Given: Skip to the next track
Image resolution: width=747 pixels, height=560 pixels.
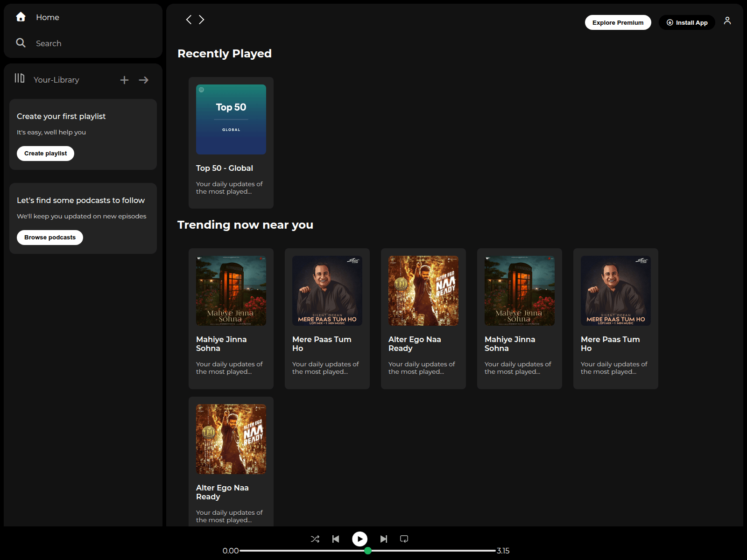Looking at the screenshot, I should tap(383, 539).
